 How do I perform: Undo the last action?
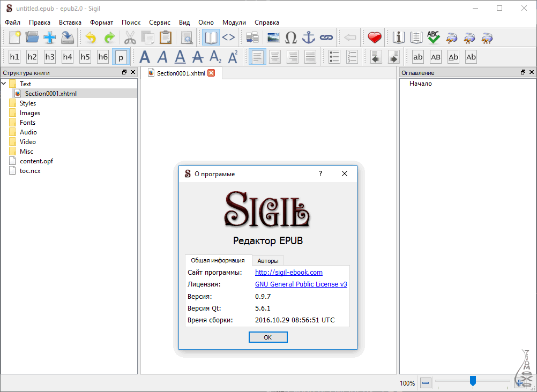point(91,37)
